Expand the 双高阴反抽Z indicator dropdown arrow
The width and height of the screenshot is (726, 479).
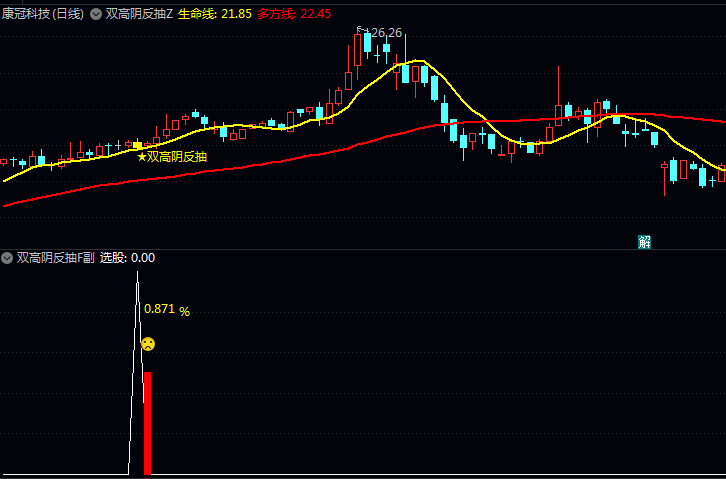point(96,14)
